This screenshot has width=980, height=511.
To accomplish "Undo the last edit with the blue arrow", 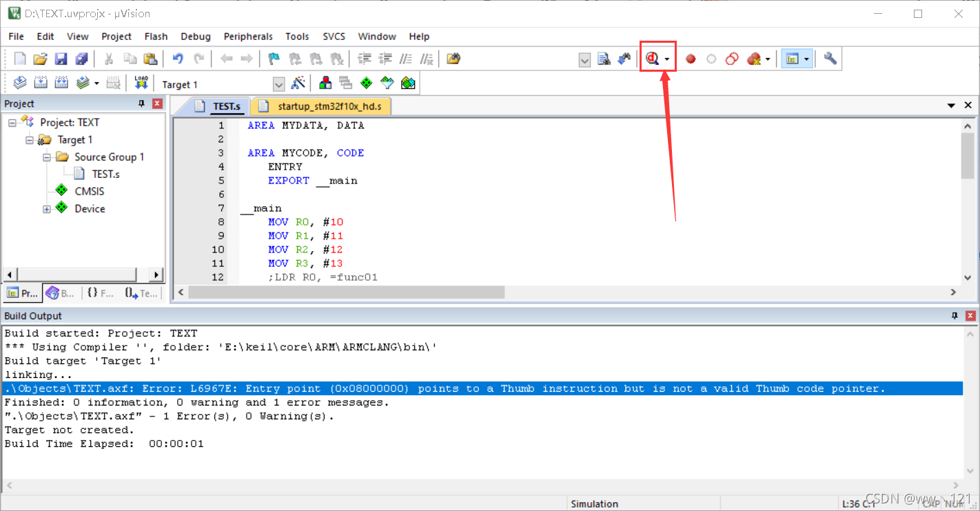I will pyautogui.click(x=178, y=59).
